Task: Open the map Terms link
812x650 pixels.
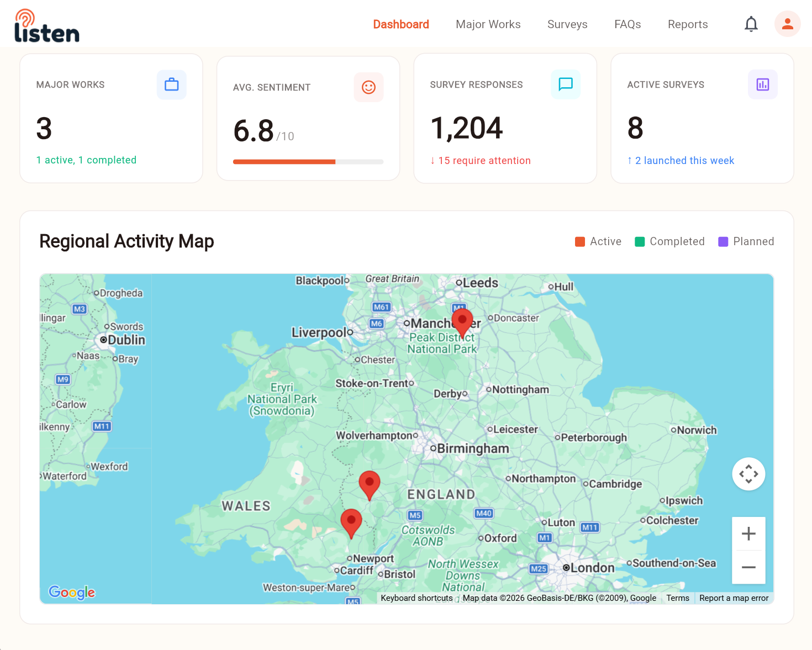Action: (x=677, y=598)
